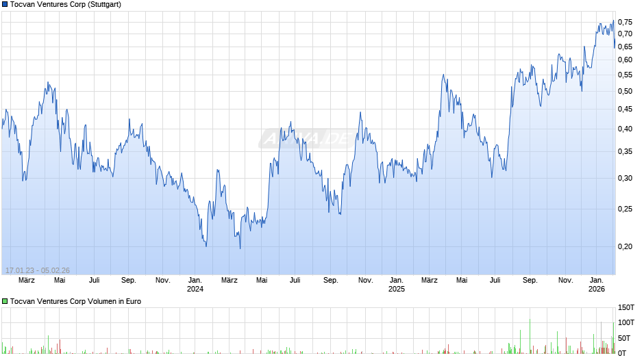Click the price axis label 0,25

click(625, 209)
